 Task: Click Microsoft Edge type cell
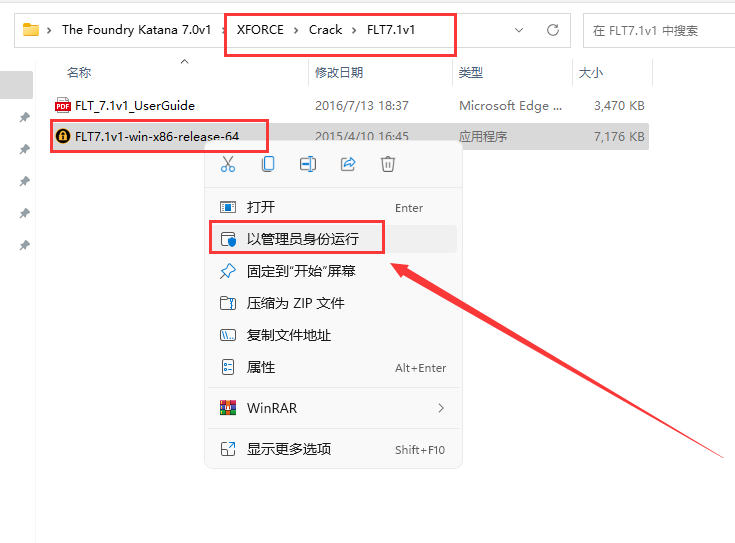pos(510,106)
